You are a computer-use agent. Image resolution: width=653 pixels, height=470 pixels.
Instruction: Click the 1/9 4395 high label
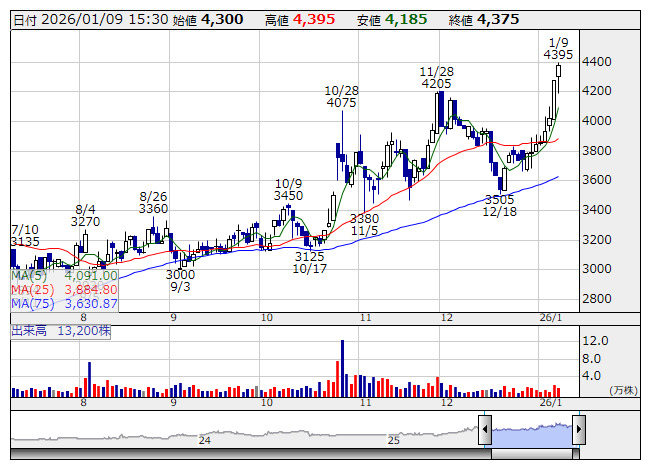click(558, 48)
